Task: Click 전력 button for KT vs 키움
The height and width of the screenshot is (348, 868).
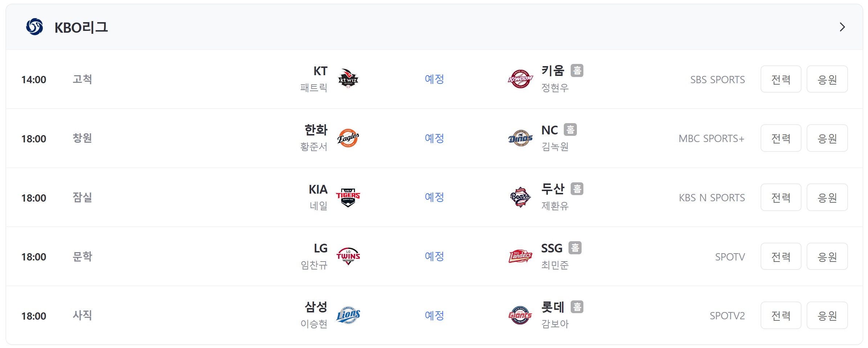Action: [781, 79]
